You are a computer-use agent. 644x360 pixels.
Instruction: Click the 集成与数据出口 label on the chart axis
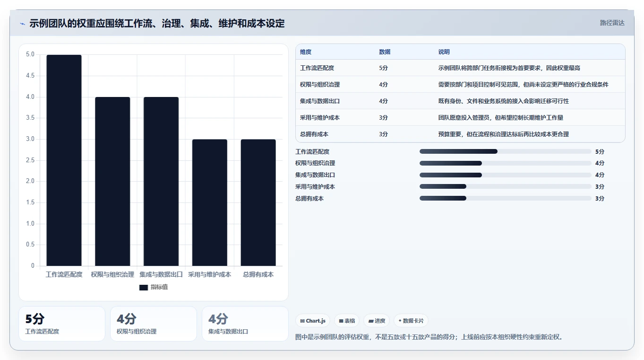[x=161, y=274]
